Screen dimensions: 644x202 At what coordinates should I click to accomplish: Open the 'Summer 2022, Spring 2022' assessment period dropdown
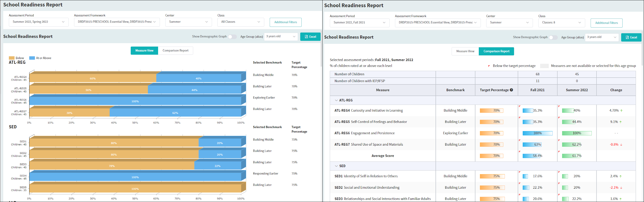[39, 22]
